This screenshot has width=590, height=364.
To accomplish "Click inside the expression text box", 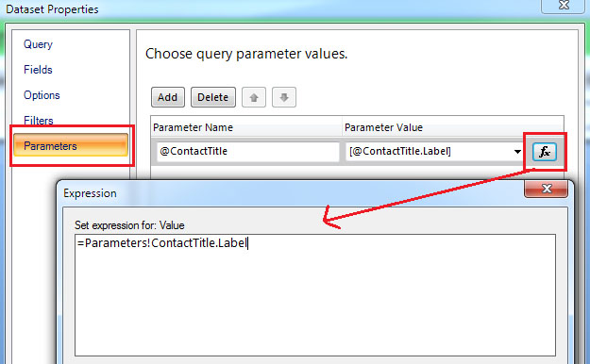I will (315, 295).
